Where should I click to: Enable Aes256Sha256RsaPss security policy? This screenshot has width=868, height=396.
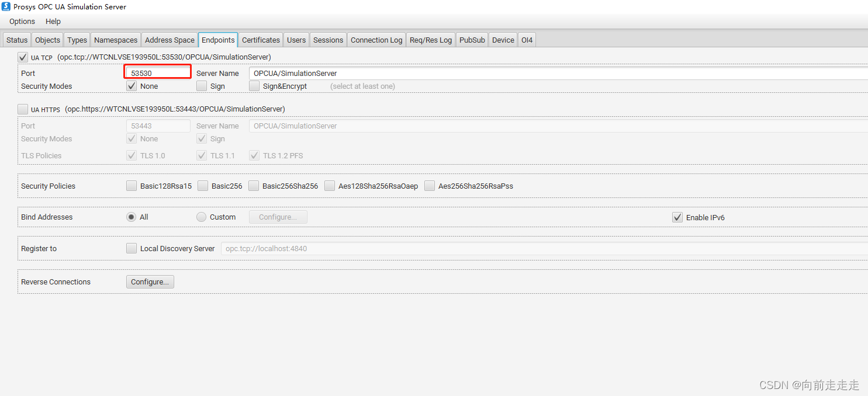430,186
